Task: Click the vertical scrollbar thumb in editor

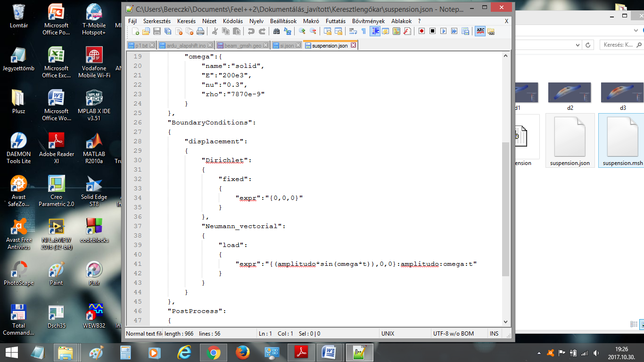Action: click(x=506, y=209)
